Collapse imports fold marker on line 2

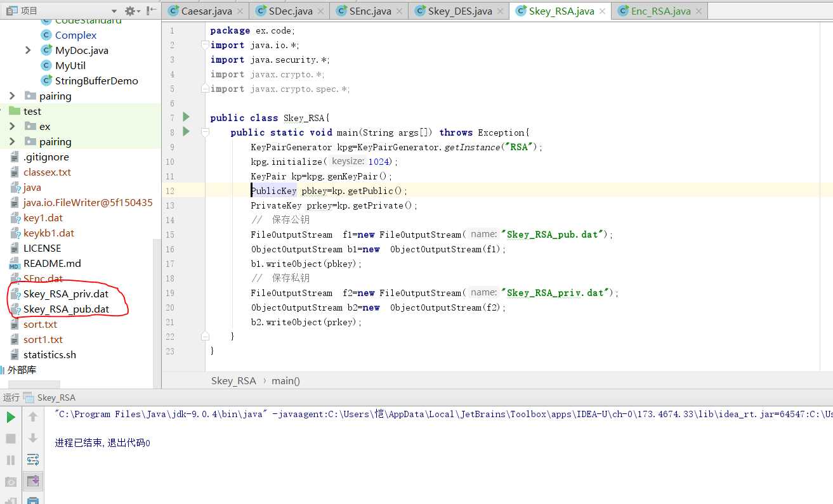click(204, 45)
